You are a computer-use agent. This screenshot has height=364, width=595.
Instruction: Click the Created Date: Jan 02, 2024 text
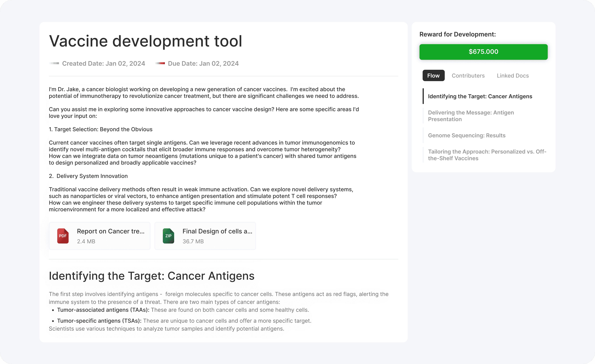[103, 63]
